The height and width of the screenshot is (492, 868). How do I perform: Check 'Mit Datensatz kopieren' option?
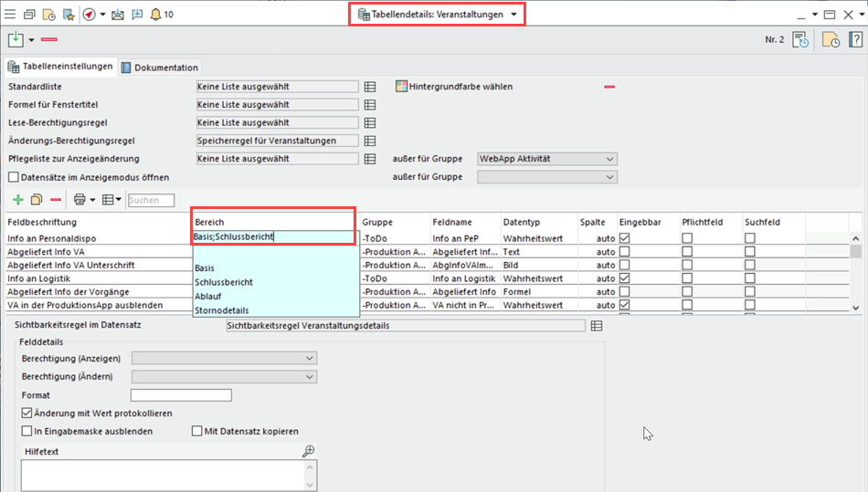[x=197, y=432]
